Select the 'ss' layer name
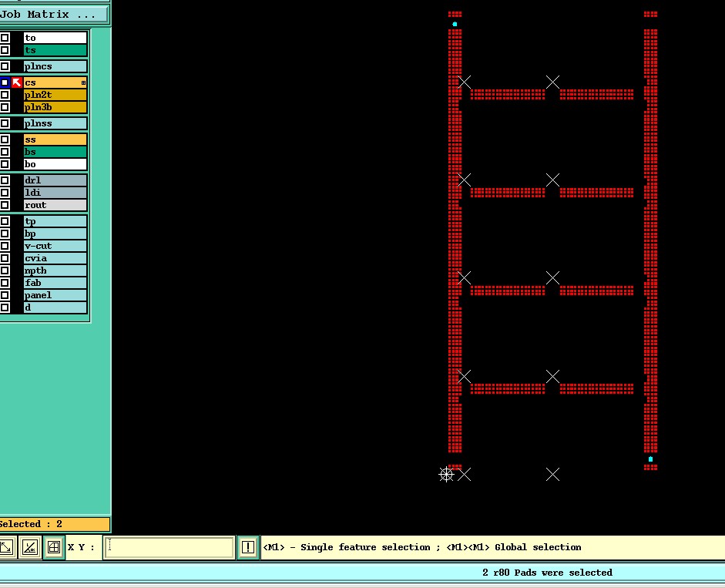 [55, 139]
